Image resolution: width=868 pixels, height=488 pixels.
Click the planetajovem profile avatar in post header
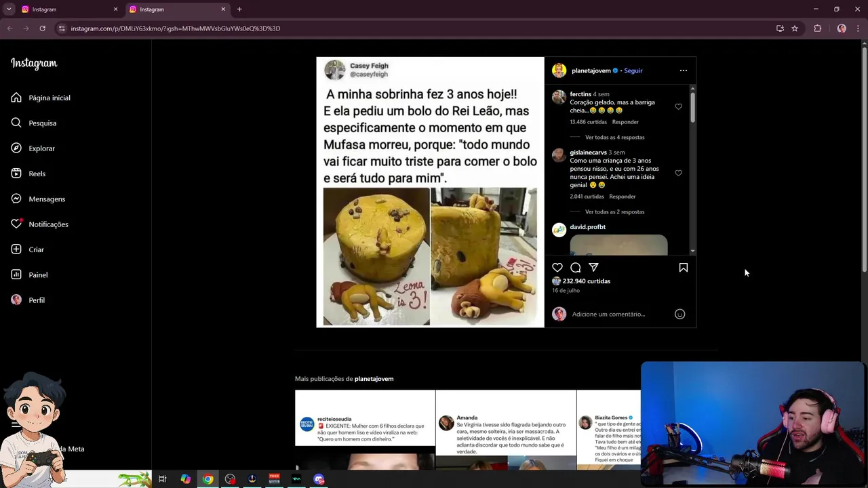[x=559, y=70]
